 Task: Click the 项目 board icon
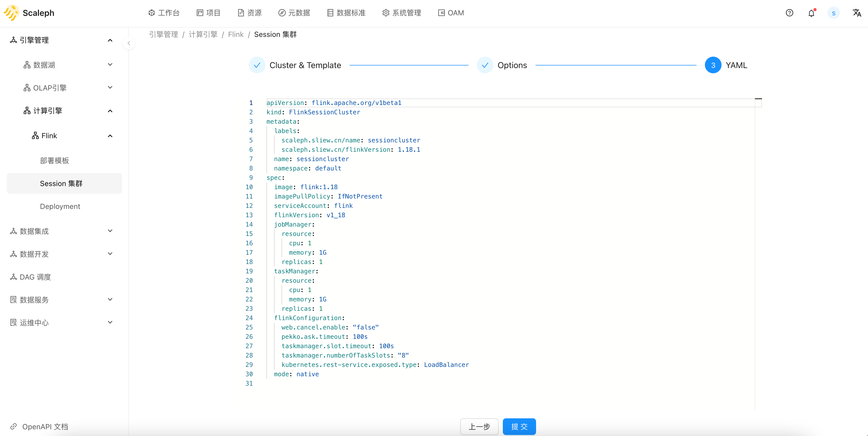click(x=200, y=13)
